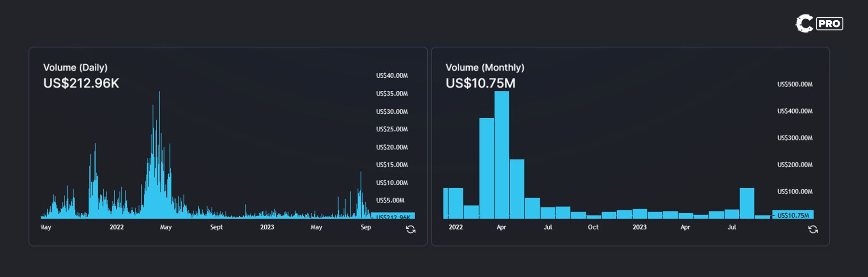The width and height of the screenshot is (868, 277).
Task: Click the US$212.96K daily volume headline value
Action: click(x=81, y=83)
